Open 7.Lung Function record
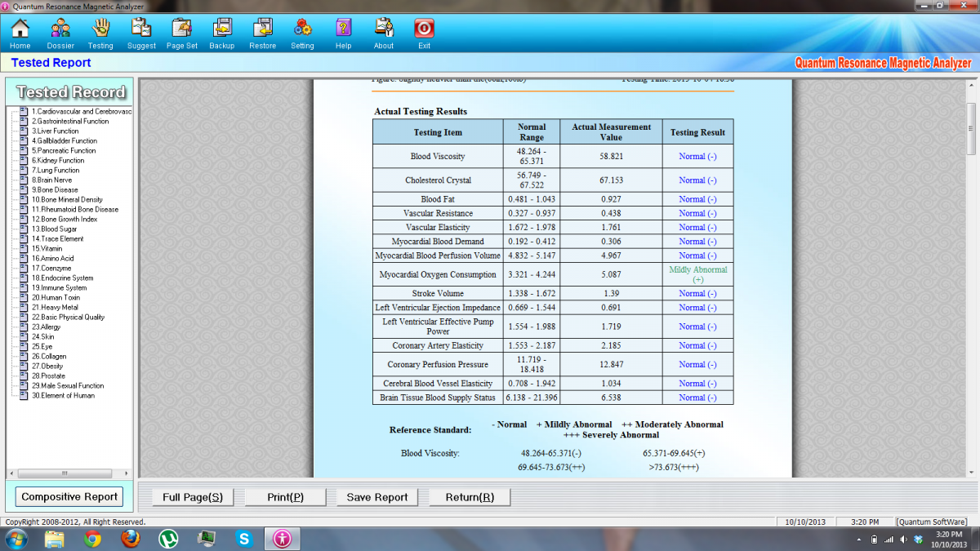The height and width of the screenshot is (551, 980). click(56, 170)
